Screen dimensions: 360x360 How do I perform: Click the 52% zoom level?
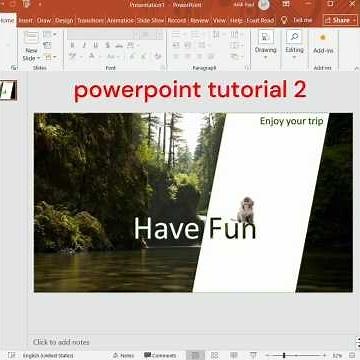coord(337,356)
